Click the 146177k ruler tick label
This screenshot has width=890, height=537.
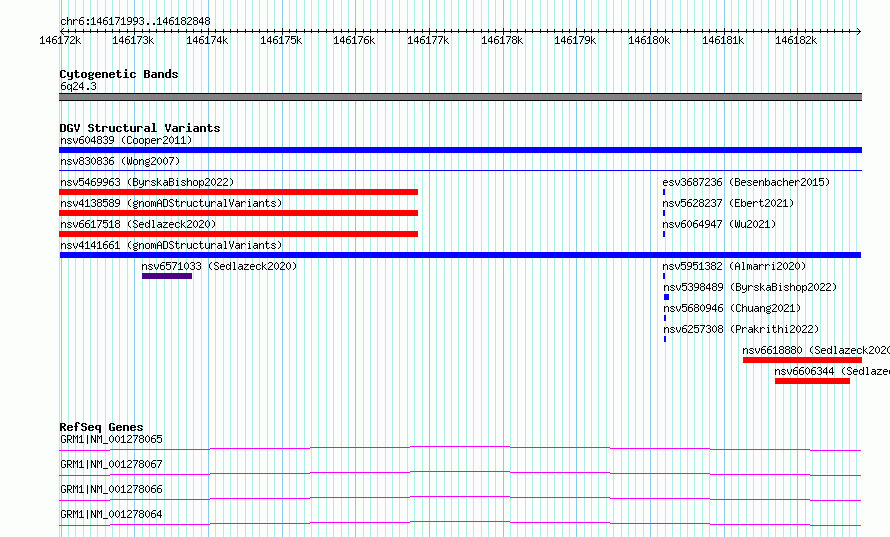(x=428, y=40)
